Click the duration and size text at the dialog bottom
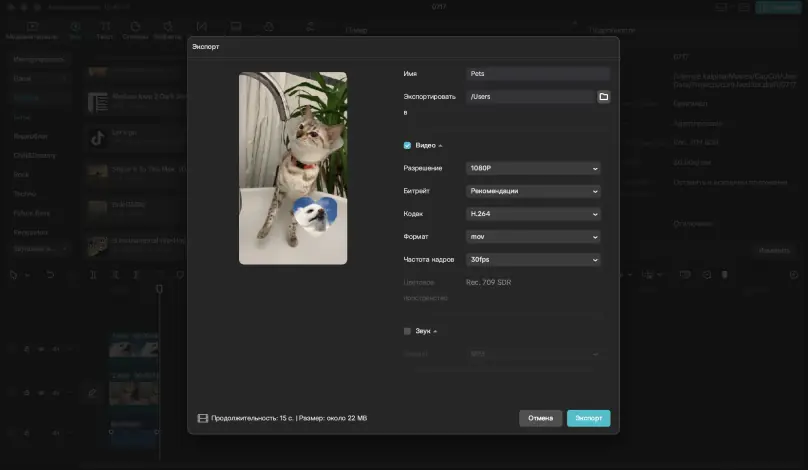 tap(289, 418)
